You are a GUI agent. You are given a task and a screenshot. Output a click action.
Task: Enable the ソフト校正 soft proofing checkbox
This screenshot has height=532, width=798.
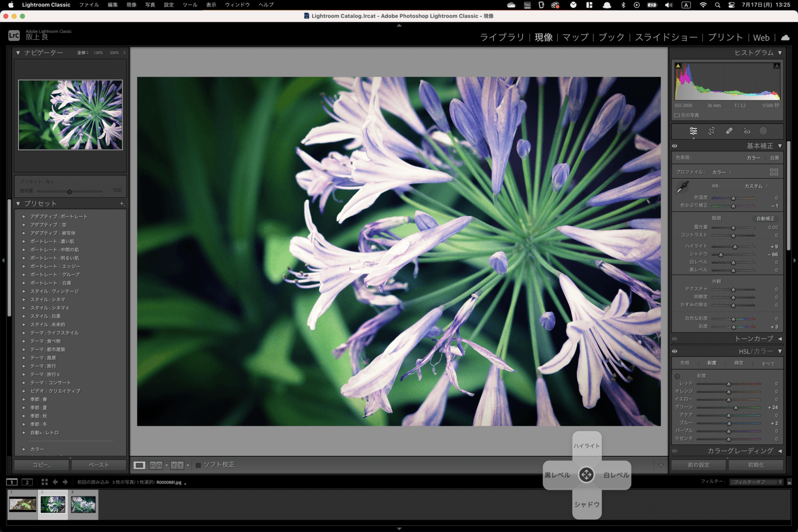198,465
